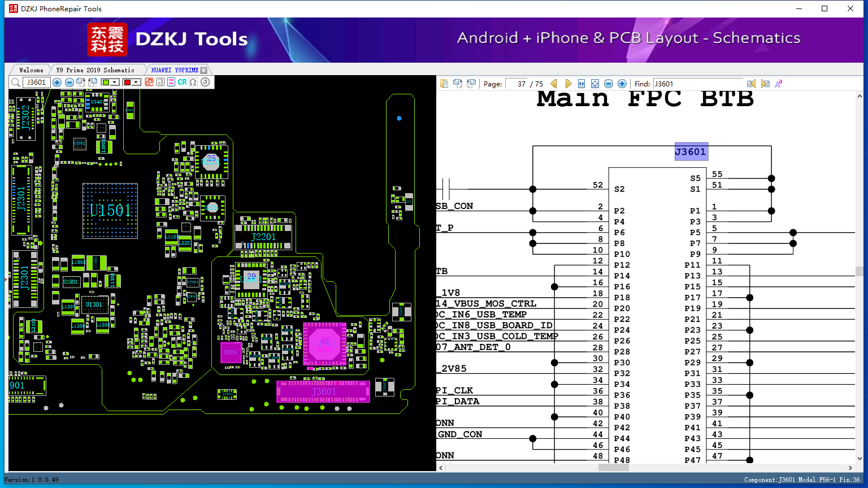Screen dimensions: 868x488
Task: Click the U1501 chip on PCB
Action: (x=110, y=211)
